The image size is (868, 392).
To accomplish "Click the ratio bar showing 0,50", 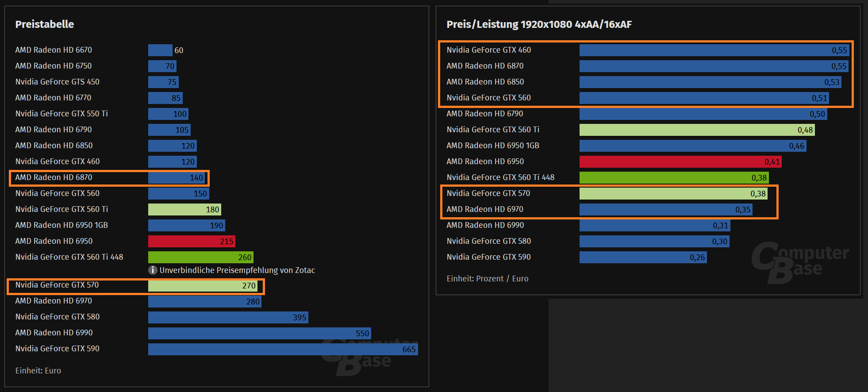I will coord(703,114).
